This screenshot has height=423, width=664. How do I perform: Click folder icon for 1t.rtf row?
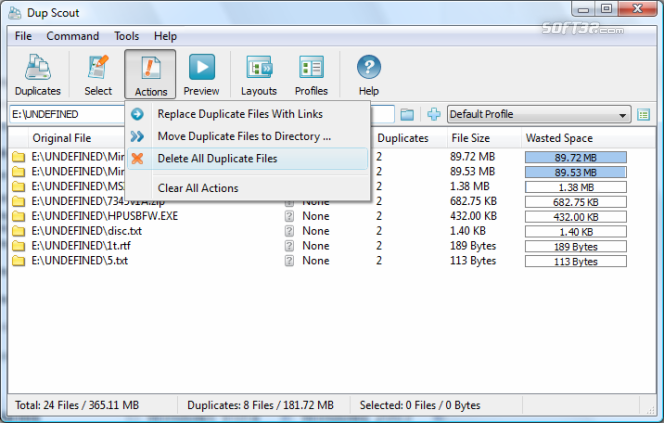click(18, 246)
